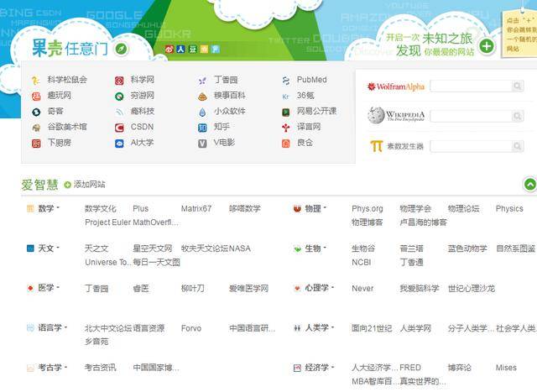Open the V电影 icon
The image size is (537, 392).
[202, 144]
